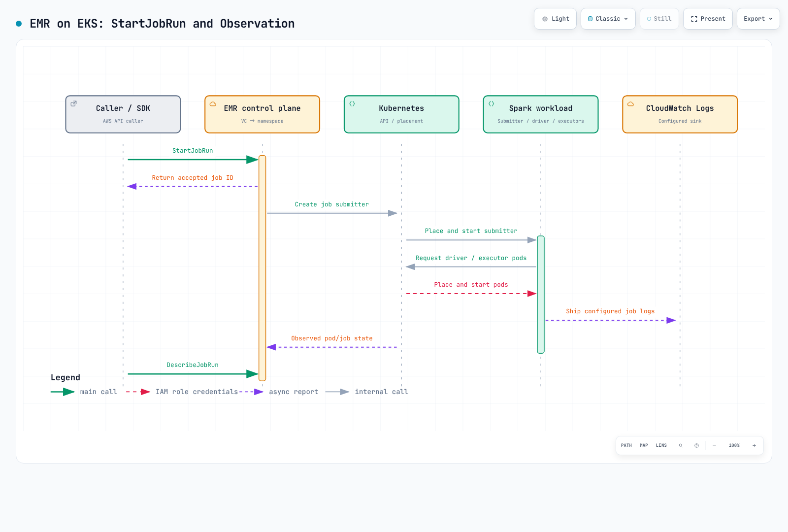Click the Ship configured job logs label
The width and height of the screenshot is (788, 532).
(610, 311)
